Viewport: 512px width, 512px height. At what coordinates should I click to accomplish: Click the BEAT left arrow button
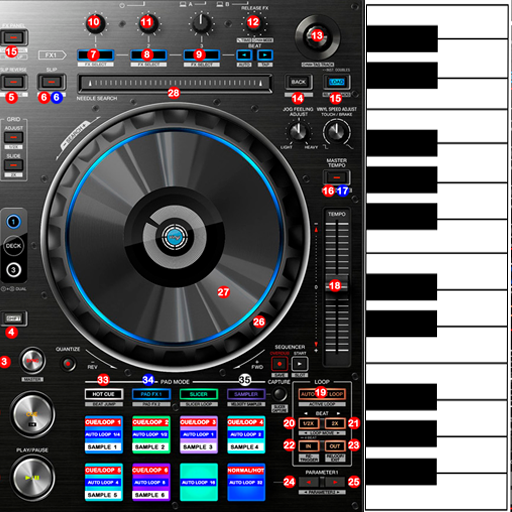(244, 55)
